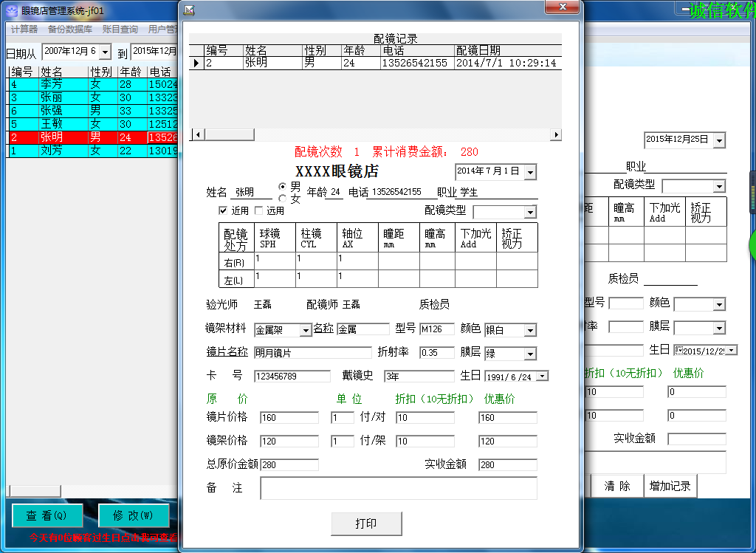Open the 备份数据库 menu
Viewport: 756px width, 553px height.
click(x=70, y=30)
